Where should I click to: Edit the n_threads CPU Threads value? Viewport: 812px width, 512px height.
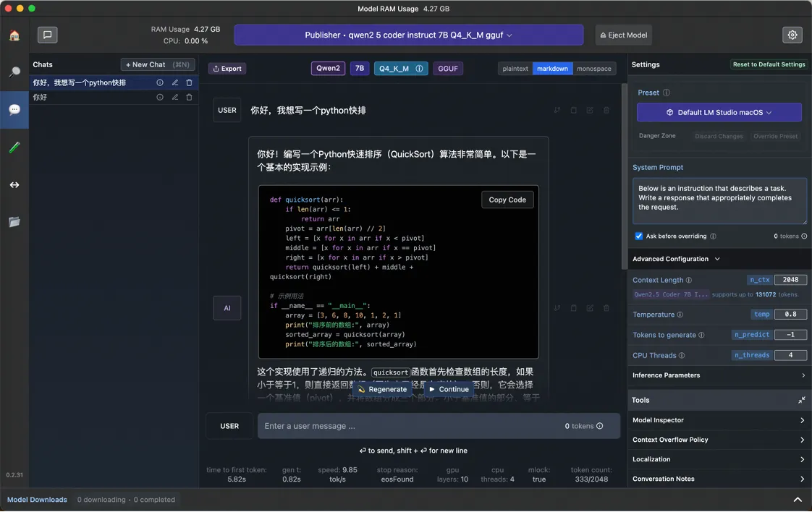790,356
